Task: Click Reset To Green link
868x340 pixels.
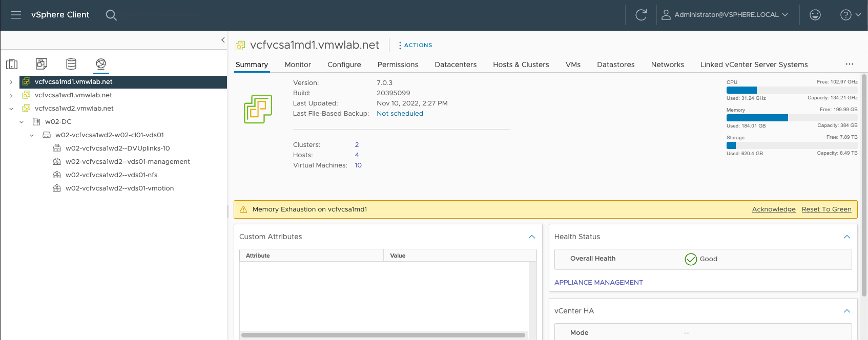Action: pyautogui.click(x=826, y=209)
